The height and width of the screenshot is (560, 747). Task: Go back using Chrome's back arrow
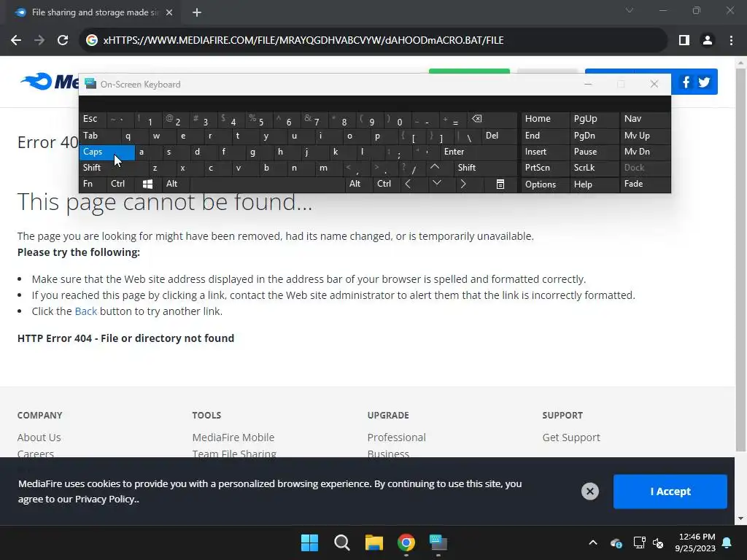click(16, 40)
